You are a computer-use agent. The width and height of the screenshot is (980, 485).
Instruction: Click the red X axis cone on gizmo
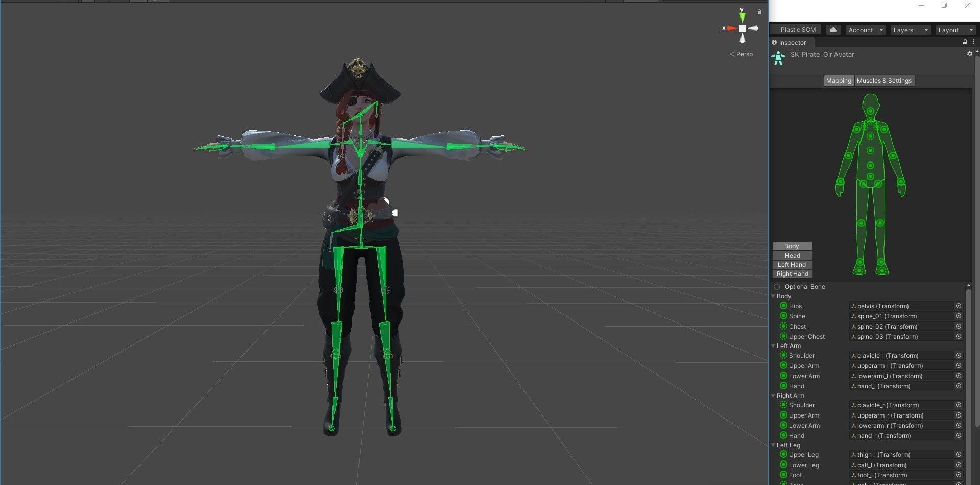point(732,29)
